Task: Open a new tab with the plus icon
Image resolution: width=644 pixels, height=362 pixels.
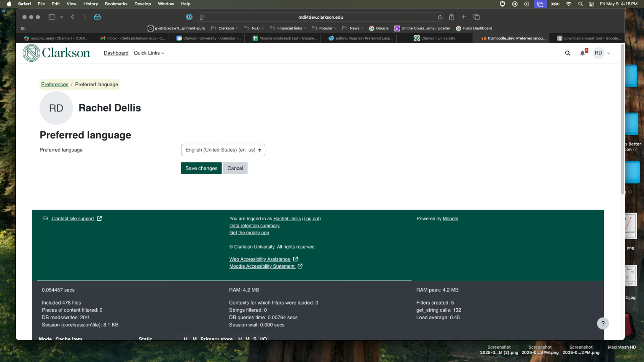Action: tap(464, 17)
